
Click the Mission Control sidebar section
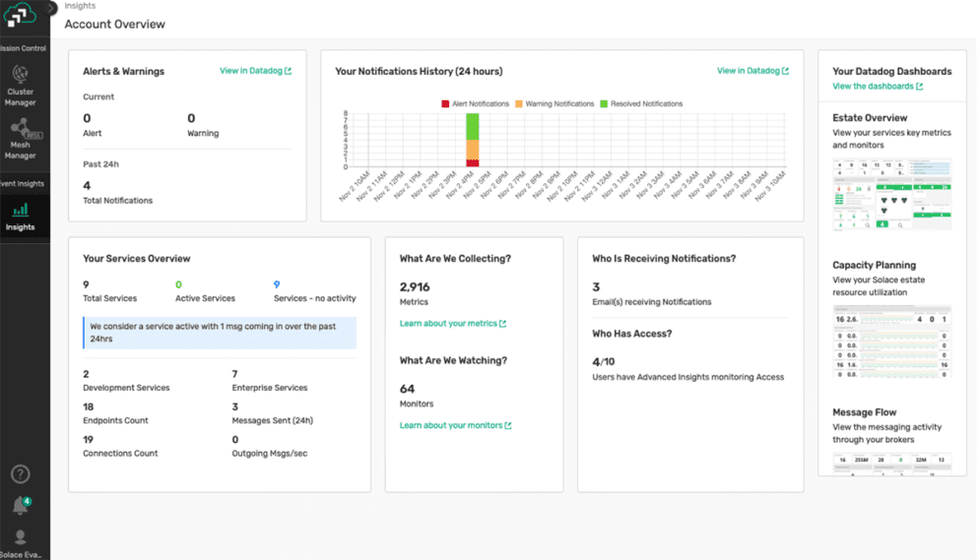point(22,47)
